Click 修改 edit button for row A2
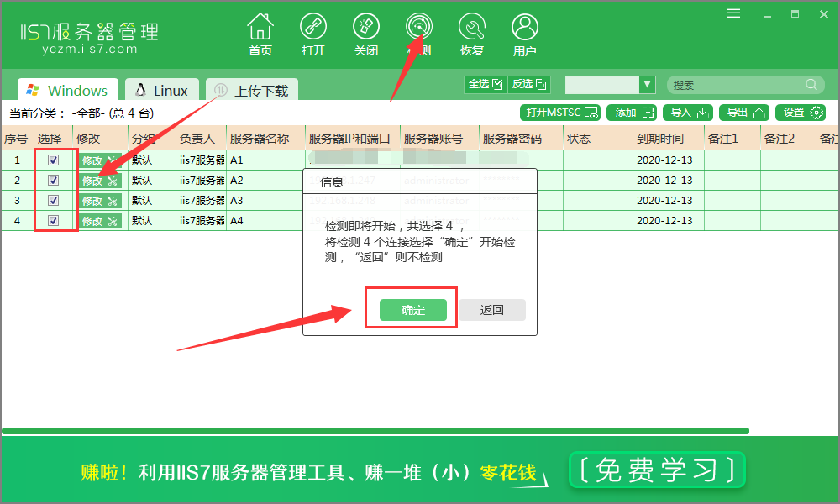Image resolution: width=840 pixels, height=504 pixels. [100, 181]
